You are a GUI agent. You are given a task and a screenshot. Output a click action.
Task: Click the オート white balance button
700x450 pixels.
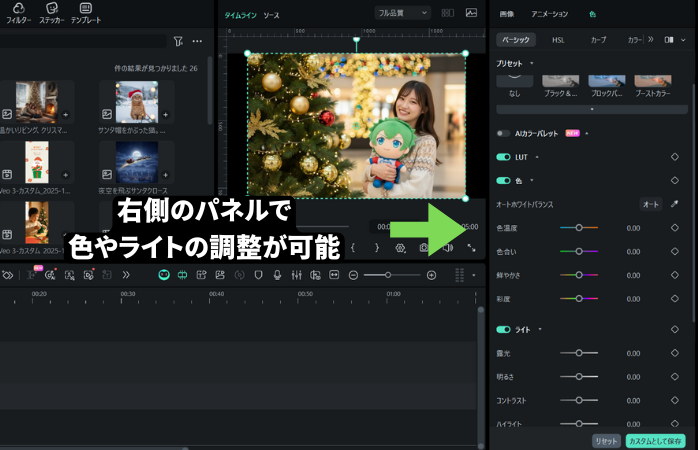[651, 204]
